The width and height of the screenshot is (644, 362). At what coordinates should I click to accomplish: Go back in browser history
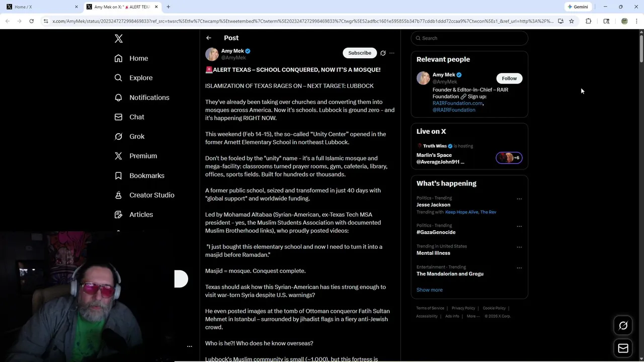(7, 21)
